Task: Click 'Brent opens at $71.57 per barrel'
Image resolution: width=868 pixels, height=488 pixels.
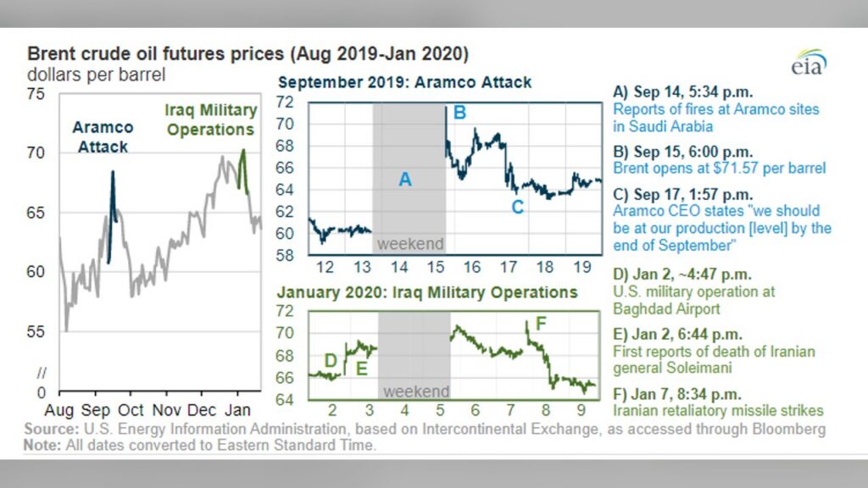Action: click(719, 169)
